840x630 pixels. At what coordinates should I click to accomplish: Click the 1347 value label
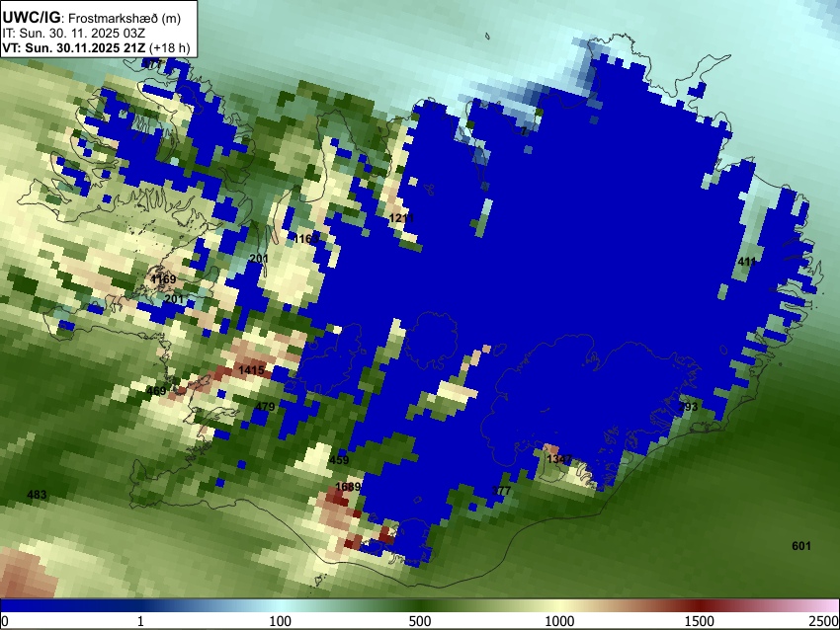click(559, 459)
